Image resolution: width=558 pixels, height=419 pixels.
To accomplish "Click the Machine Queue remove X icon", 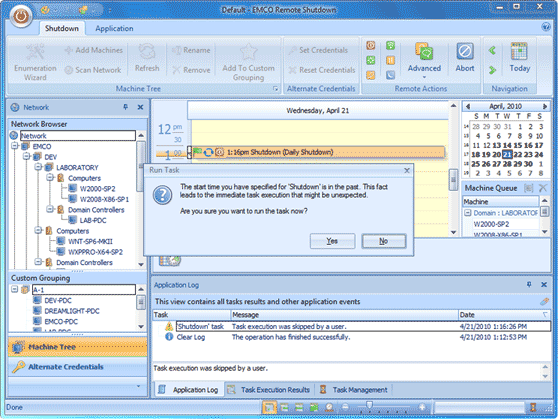I will pos(543,188).
